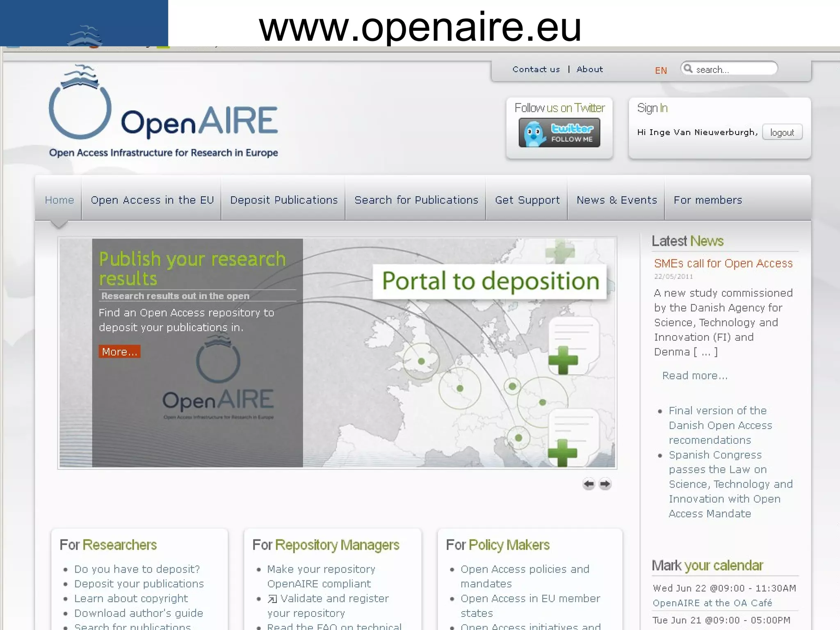Open the Get Support menu

tap(527, 200)
